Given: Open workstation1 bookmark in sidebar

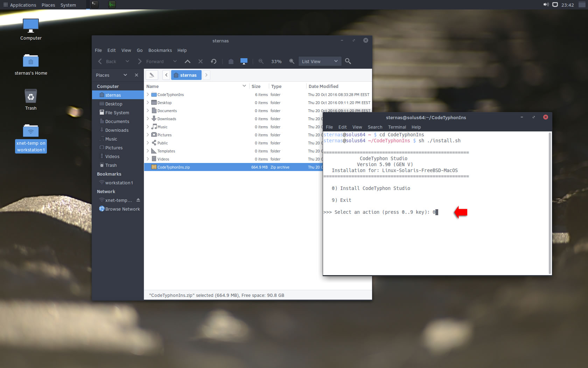Looking at the screenshot, I should 118,183.
